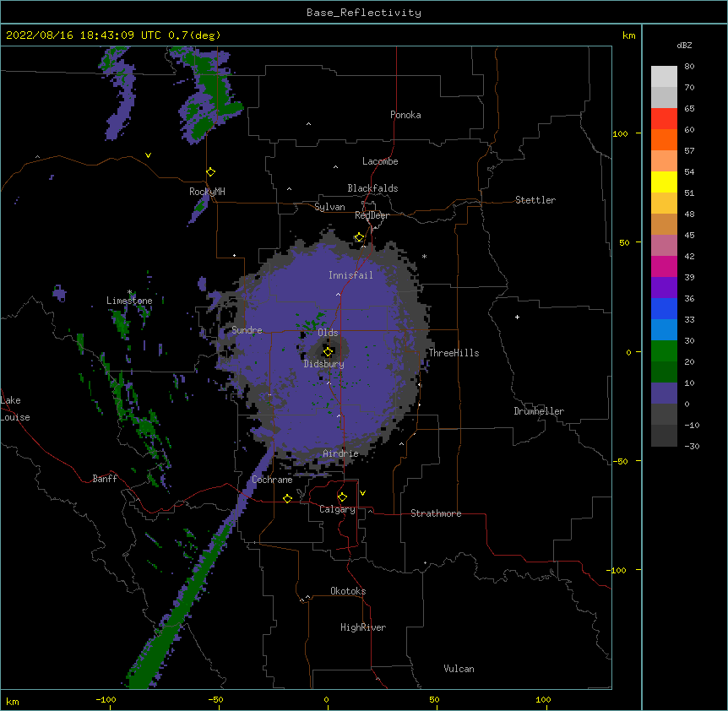Click the -100 tick on the bottom axis

[106, 699]
